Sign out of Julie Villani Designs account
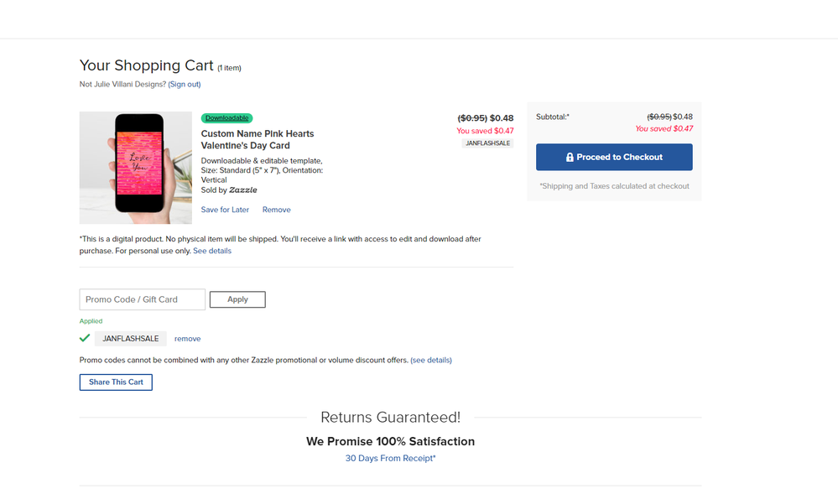The height and width of the screenshot is (504, 838). (x=185, y=84)
